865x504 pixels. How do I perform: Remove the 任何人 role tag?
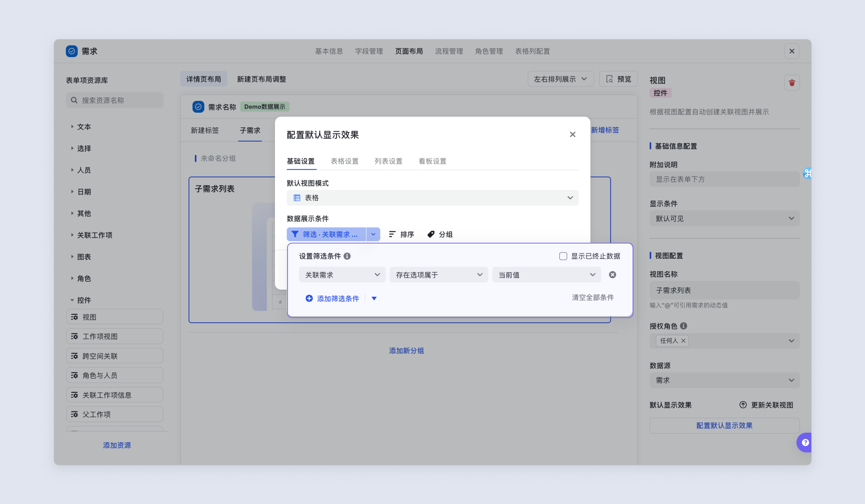coord(683,340)
